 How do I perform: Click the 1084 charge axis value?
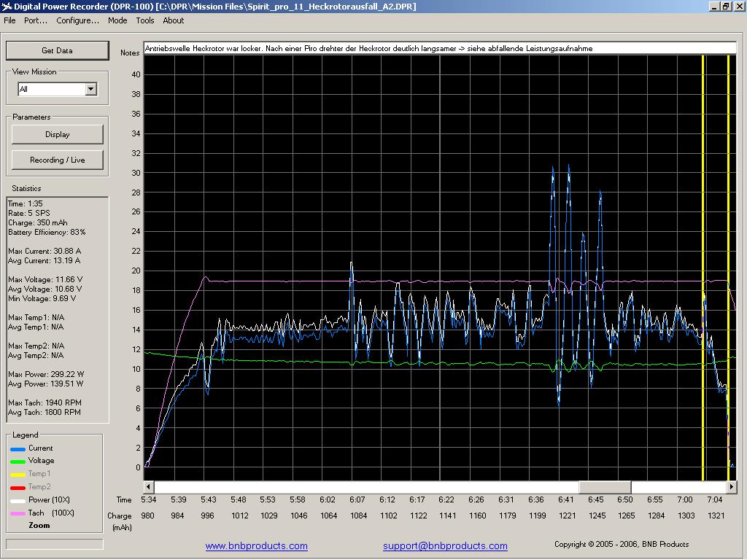(x=359, y=516)
